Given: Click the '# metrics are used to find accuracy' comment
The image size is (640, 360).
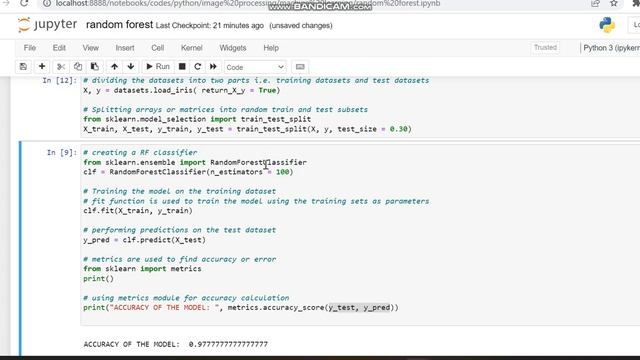Looking at the screenshot, I should [x=180, y=259].
